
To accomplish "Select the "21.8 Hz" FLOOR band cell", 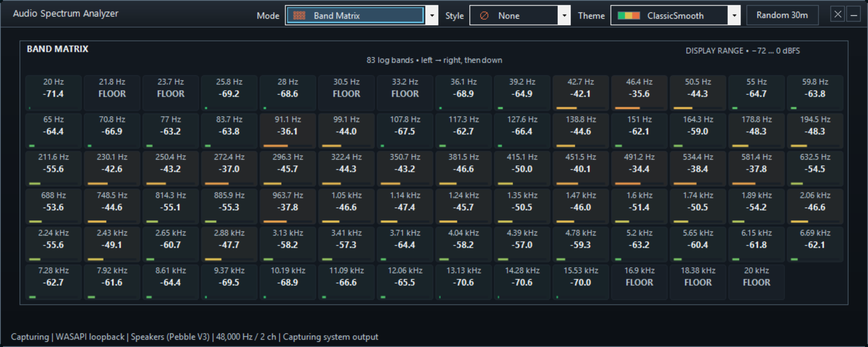I will click(112, 93).
